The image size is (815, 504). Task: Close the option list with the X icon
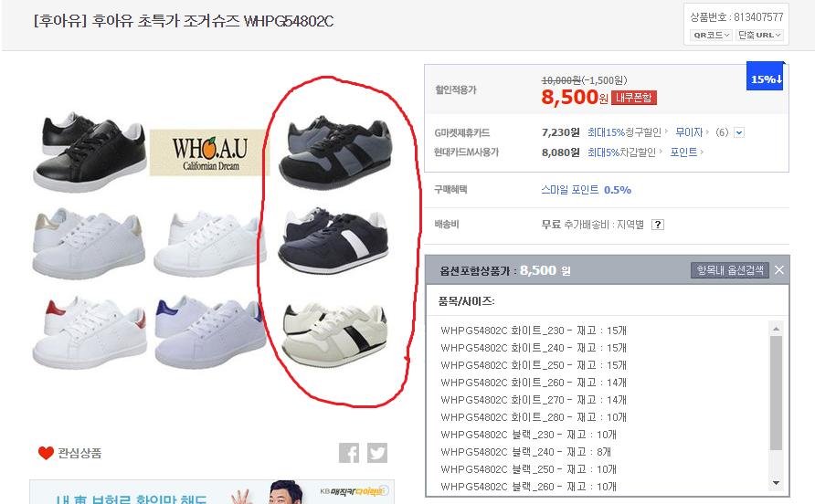pyautogui.click(x=779, y=270)
